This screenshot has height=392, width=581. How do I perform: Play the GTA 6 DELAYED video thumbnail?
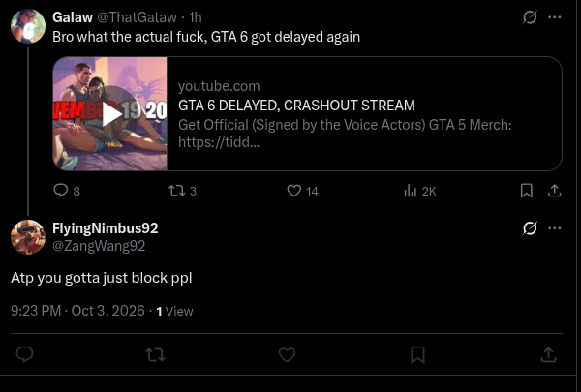pos(110,114)
